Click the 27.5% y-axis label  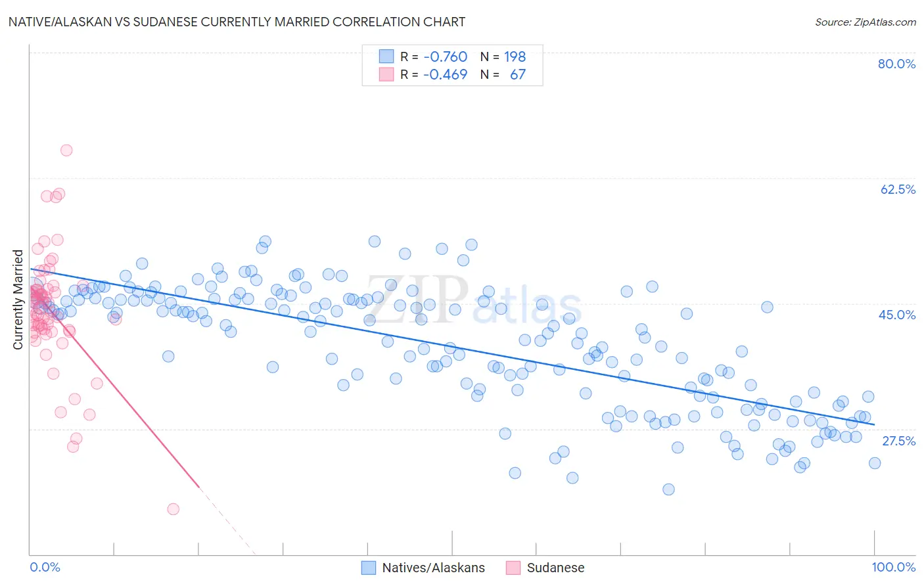tap(898, 441)
